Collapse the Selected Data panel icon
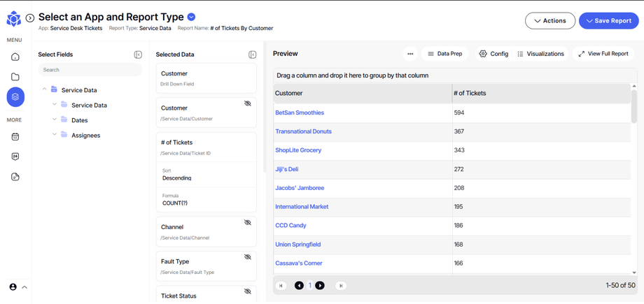 coord(253,55)
